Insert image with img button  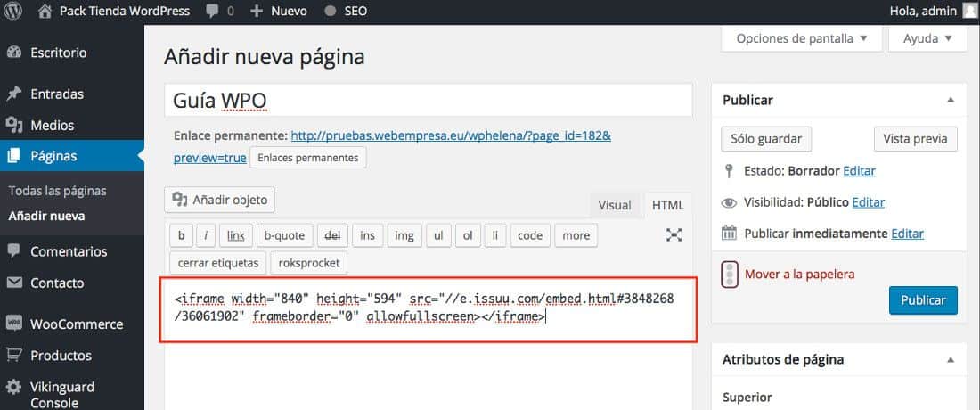coord(404,235)
